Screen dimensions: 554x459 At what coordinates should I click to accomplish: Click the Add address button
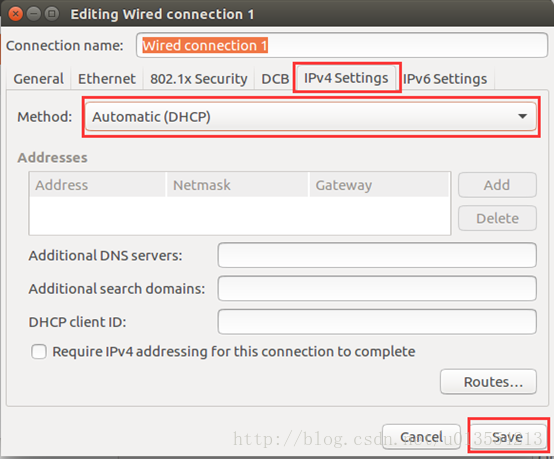click(x=497, y=185)
